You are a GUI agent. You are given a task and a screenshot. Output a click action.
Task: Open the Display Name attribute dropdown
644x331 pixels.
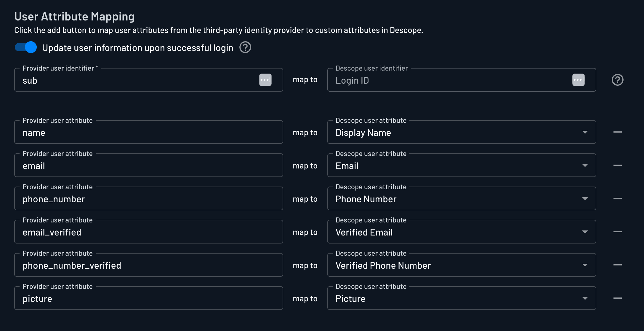pos(585,132)
